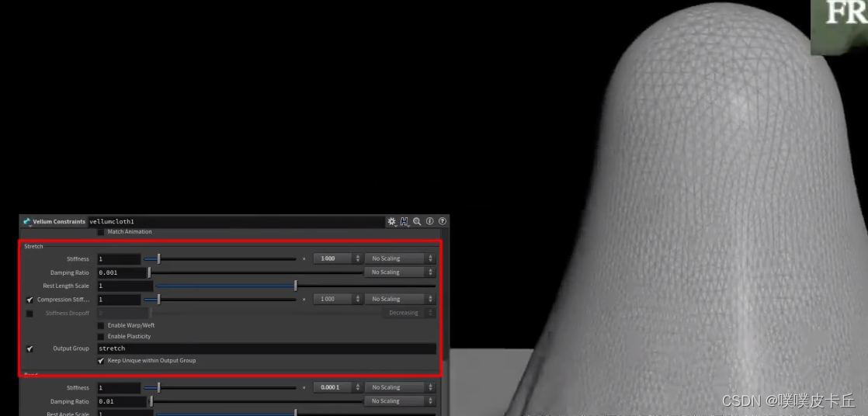Image resolution: width=868 pixels, height=416 pixels.
Task: Click the Rest Length Scale slider handle
Action: click(296, 286)
